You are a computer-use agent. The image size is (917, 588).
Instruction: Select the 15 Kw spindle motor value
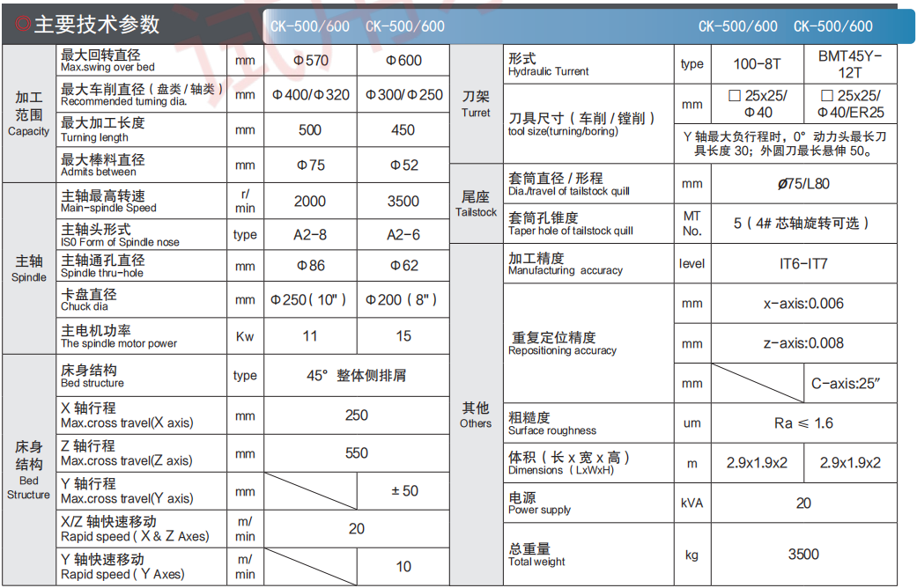(403, 336)
